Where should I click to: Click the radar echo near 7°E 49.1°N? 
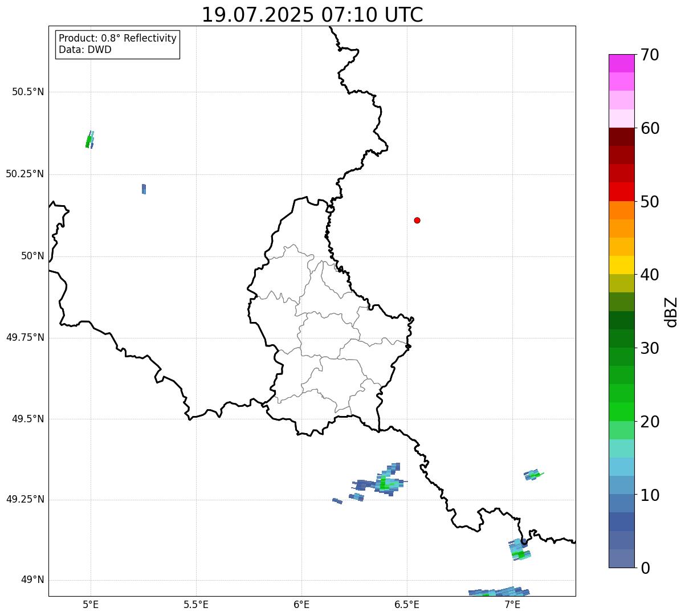pyautogui.click(x=520, y=549)
